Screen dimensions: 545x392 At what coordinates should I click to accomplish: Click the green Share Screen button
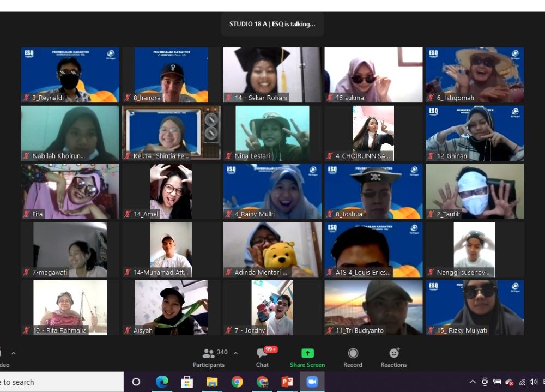coord(307,358)
